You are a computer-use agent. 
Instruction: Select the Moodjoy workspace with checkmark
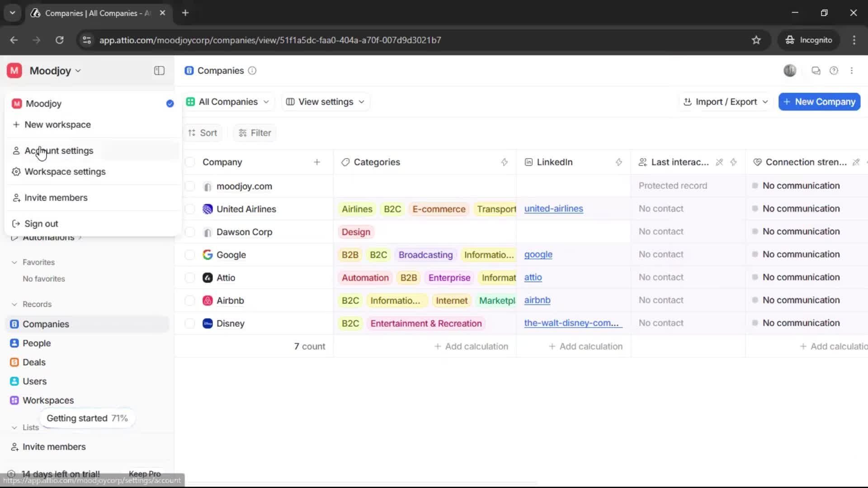93,103
